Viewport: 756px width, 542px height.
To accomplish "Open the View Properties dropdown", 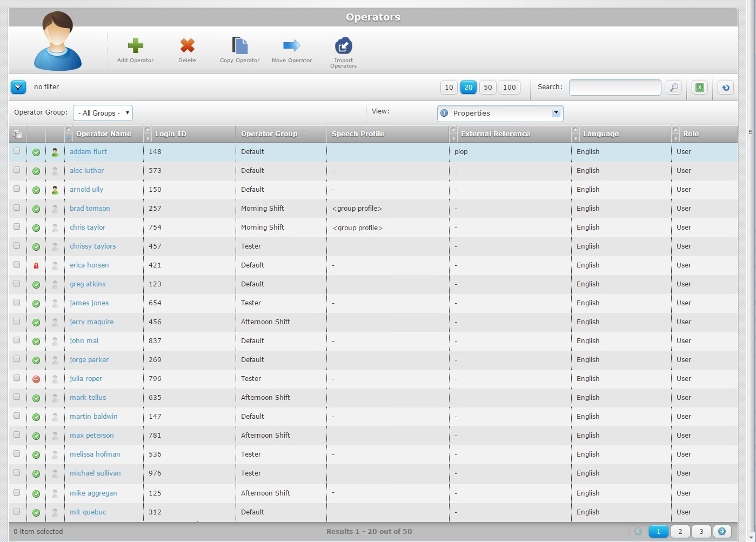I will 500,113.
